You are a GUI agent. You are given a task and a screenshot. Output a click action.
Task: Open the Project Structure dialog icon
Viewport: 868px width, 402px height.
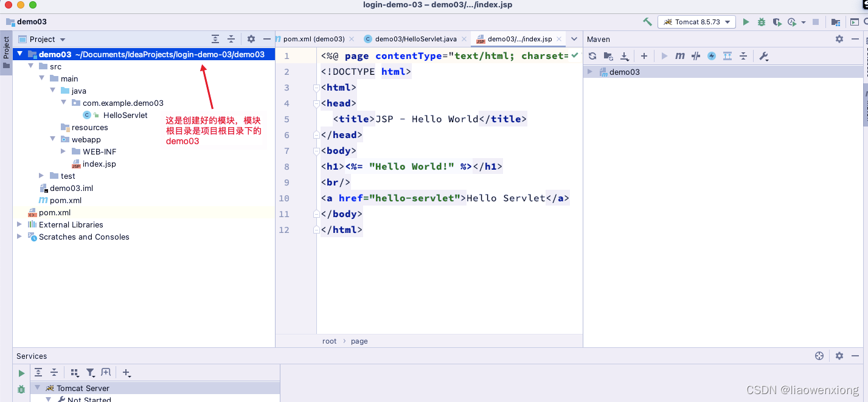point(836,22)
